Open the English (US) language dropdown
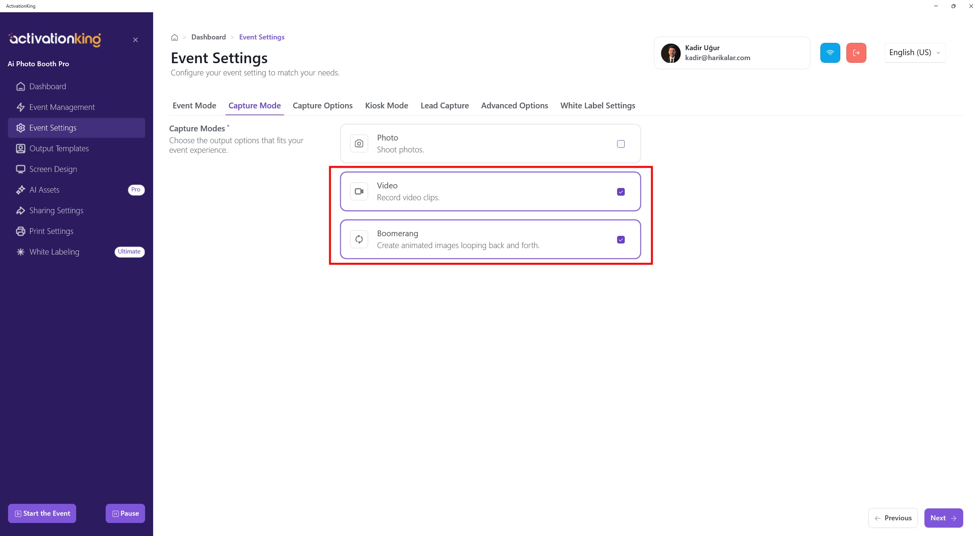The width and height of the screenshot is (980, 536). point(915,53)
